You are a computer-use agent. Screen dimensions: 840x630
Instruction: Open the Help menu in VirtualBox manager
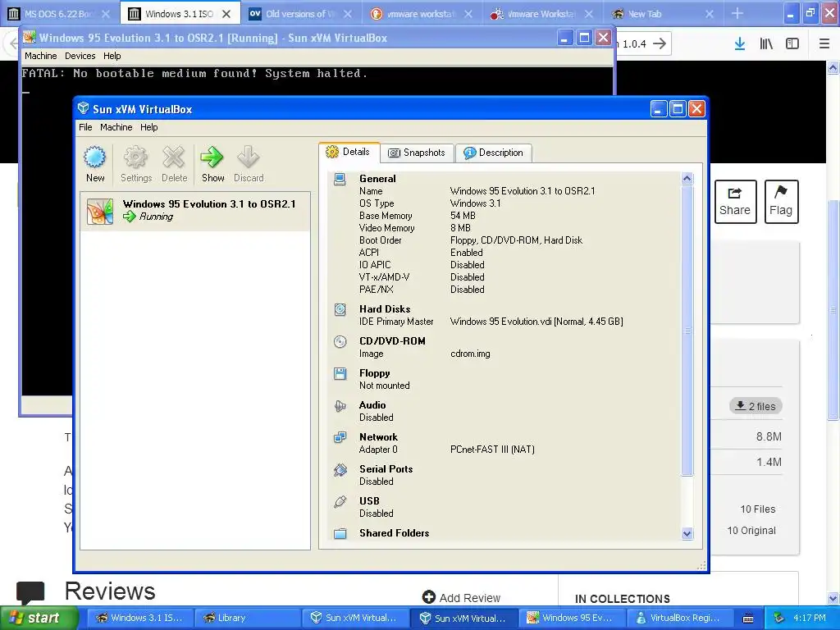149,127
